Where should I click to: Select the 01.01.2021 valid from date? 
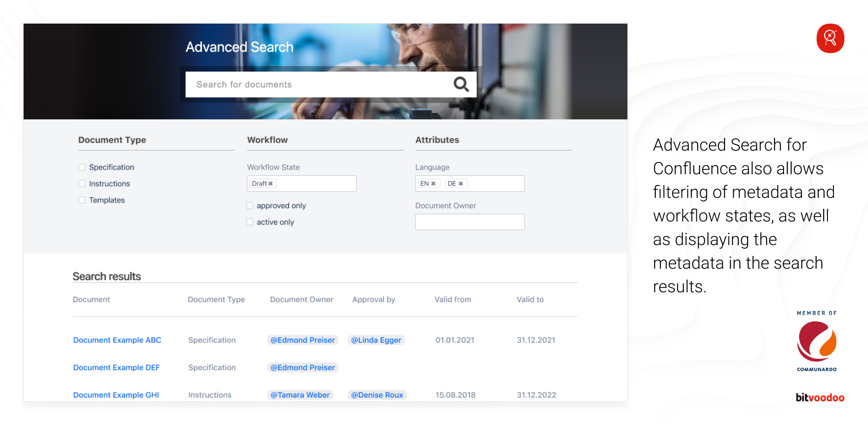pos(455,340)
